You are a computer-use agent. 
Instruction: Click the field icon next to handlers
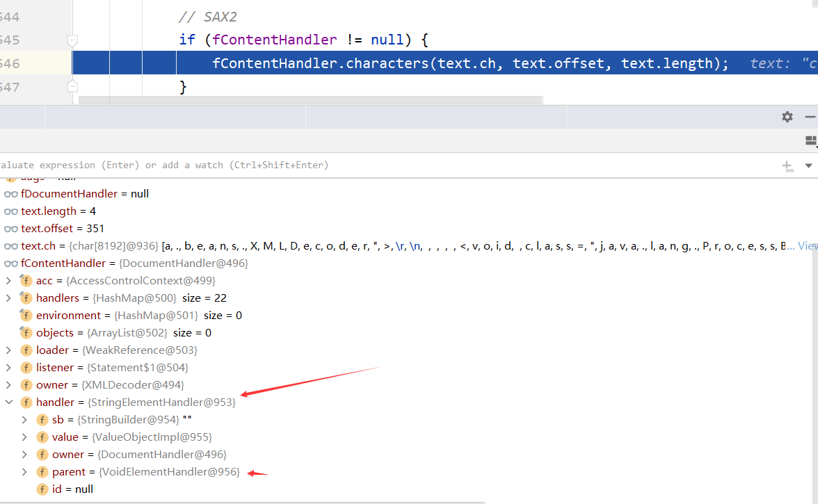point(26,298)
